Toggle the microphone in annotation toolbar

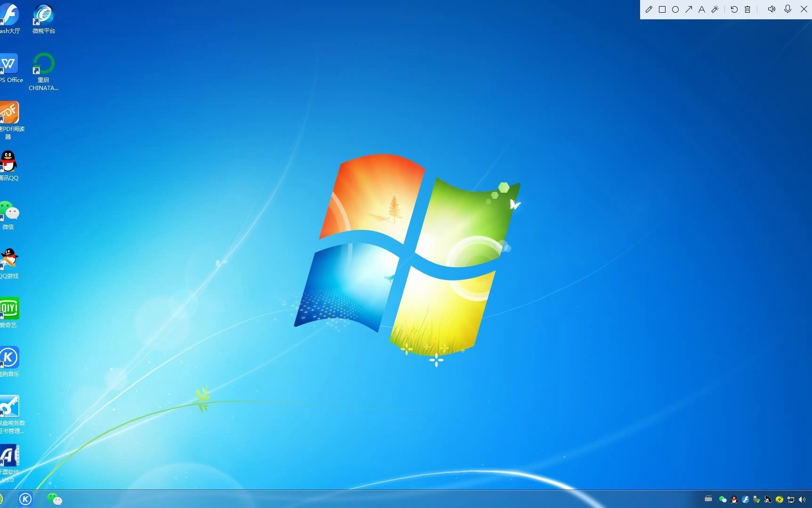788,9
